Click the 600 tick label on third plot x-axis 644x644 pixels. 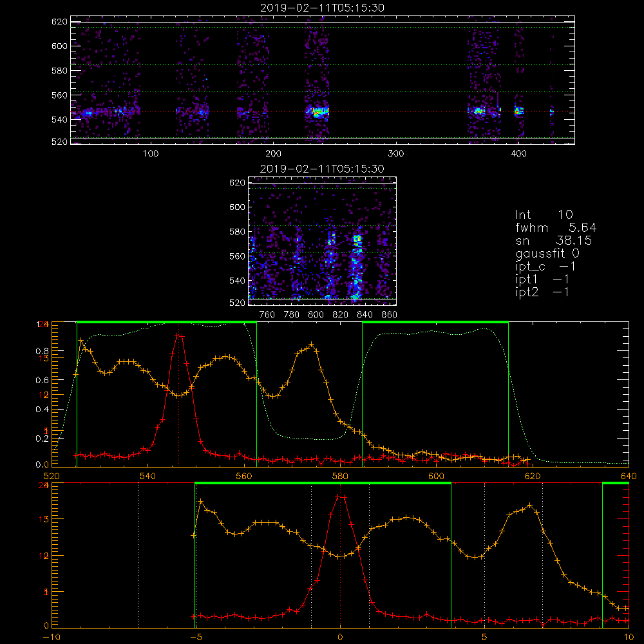[436, 477]
